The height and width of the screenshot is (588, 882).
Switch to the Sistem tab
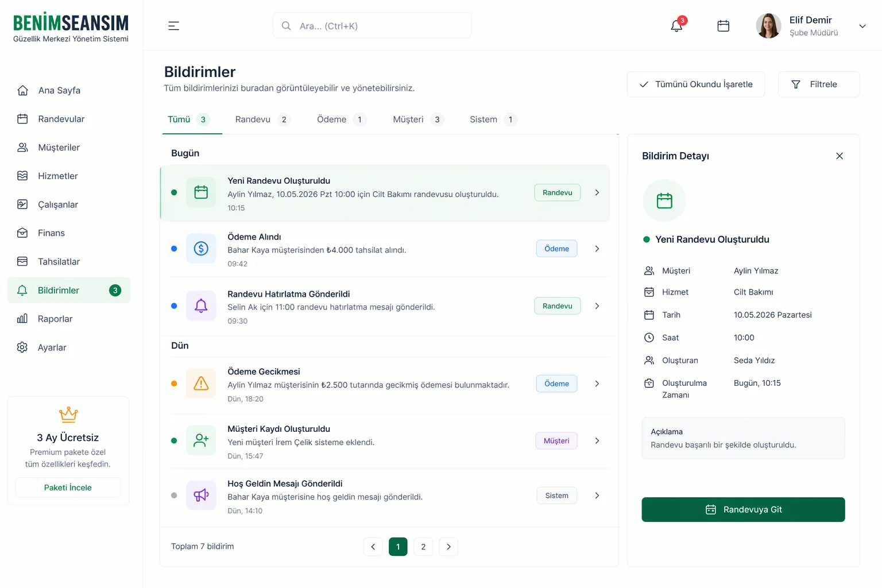point(493,119)
